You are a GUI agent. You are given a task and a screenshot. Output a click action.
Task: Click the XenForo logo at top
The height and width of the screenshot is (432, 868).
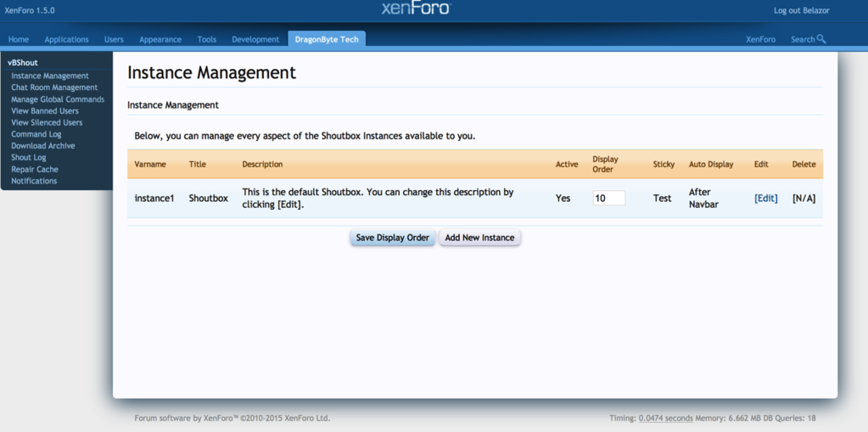click(416, 9)
